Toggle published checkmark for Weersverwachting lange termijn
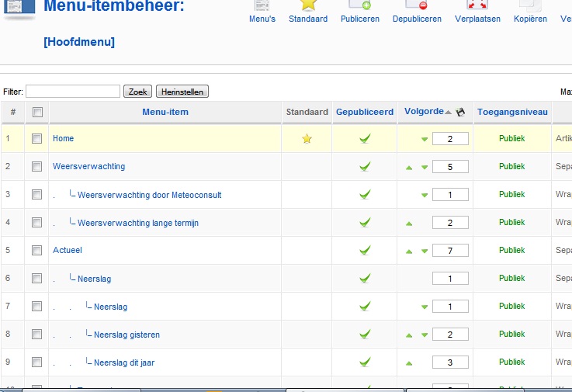 coord(365,222)
